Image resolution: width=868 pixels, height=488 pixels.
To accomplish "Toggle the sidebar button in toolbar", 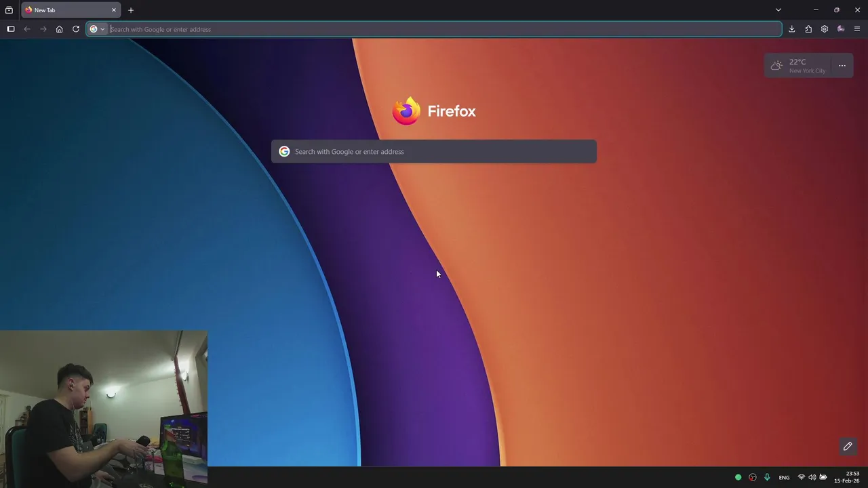I will (11, 29).
